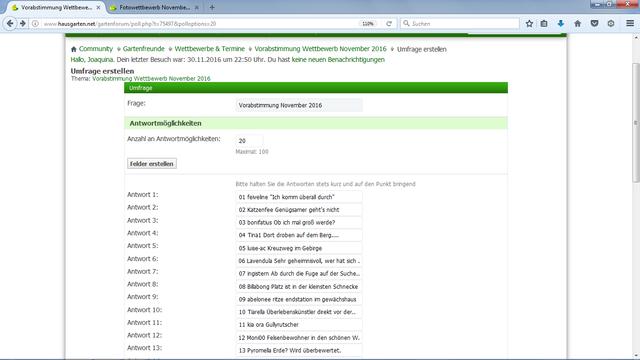The width and height of the screenshot is (640, 360).
Task: Open site info icon in address bar
Action: (x=36, y=24)
